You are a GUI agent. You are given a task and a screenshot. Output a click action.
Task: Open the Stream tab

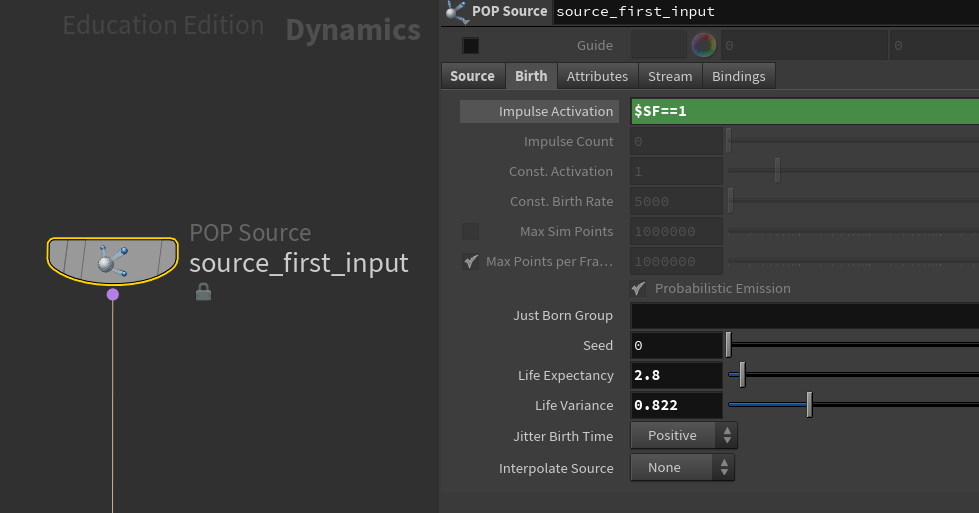coord(670,76)
